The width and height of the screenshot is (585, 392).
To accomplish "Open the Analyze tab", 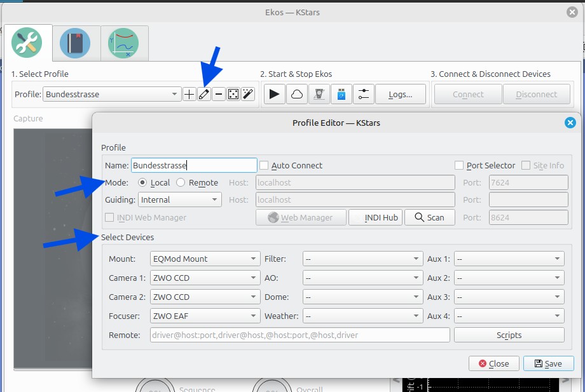I will tap(125, 43).
